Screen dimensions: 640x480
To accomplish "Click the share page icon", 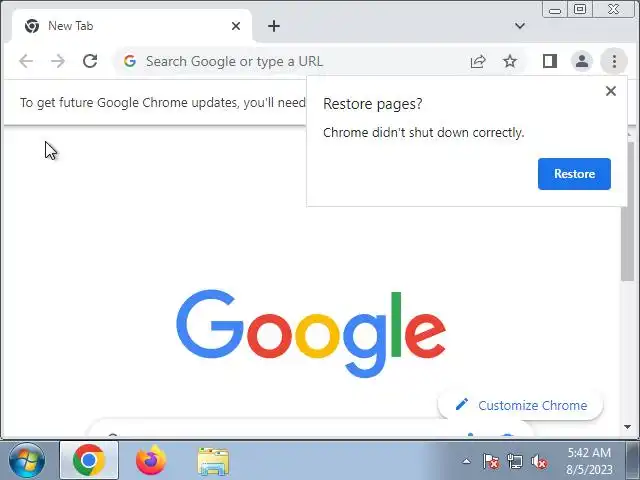I will point(478,62).
